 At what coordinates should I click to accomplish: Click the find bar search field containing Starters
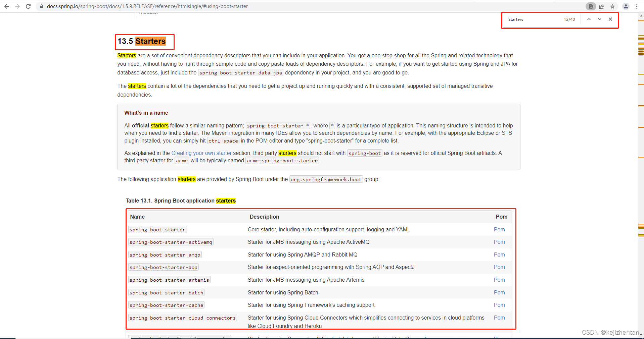[534, 19]
